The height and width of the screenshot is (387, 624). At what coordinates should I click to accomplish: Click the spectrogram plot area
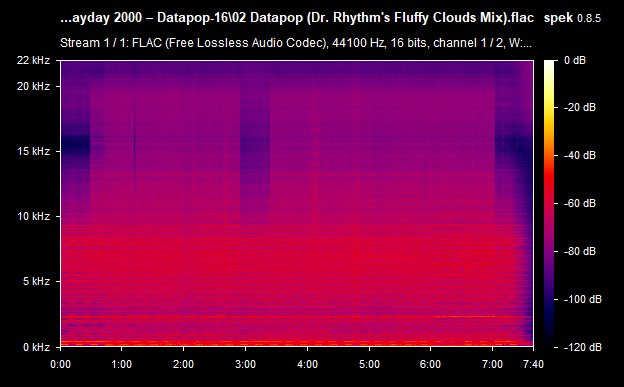[297, 203]
